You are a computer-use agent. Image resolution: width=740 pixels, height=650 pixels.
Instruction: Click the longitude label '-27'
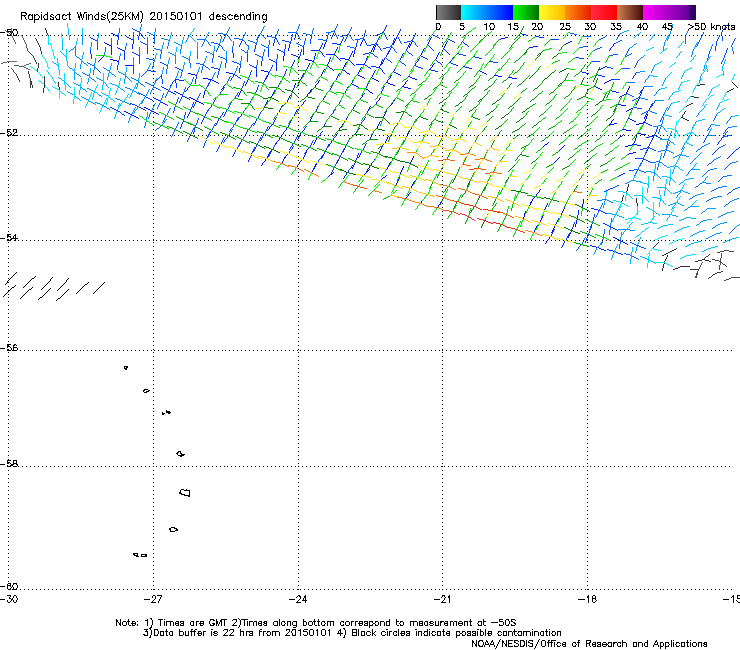(153, 599)
